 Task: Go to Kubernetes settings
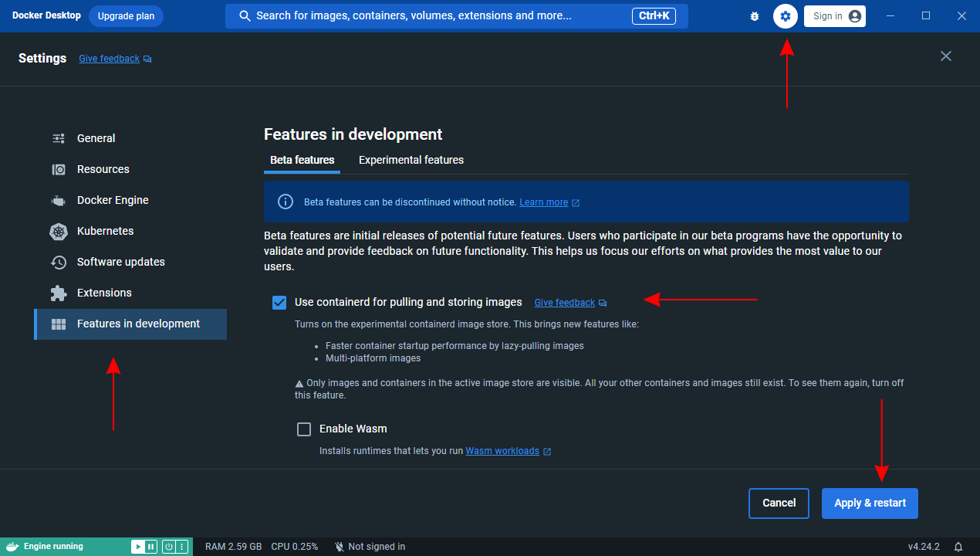coord(105,231)
